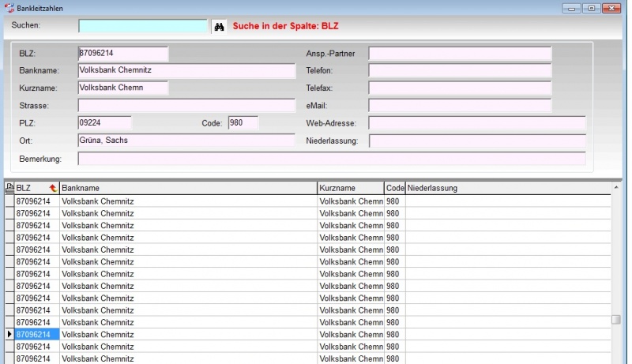Viewport: 632px width, 364px height.
Task: Click the Code field with 980
Action: [243, 123]
